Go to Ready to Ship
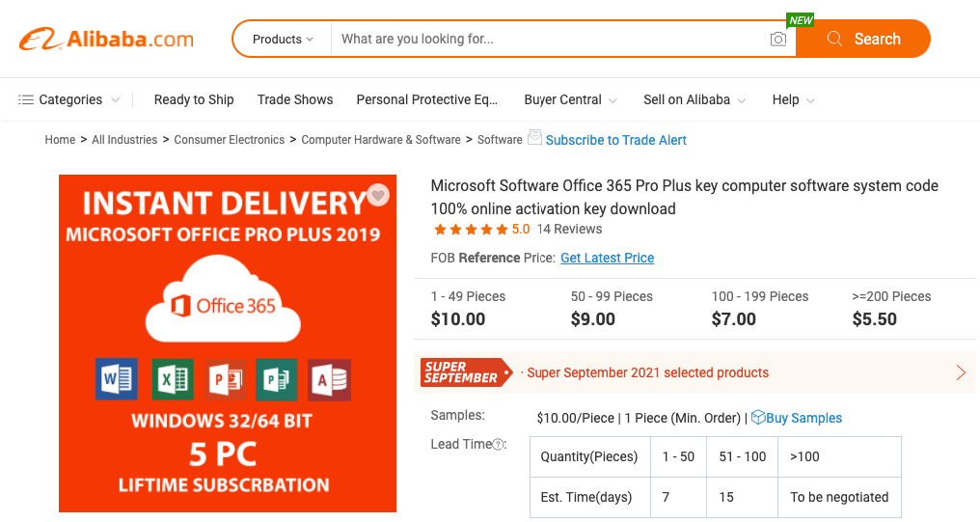980x522 pixels. click(x=194, y=99)
